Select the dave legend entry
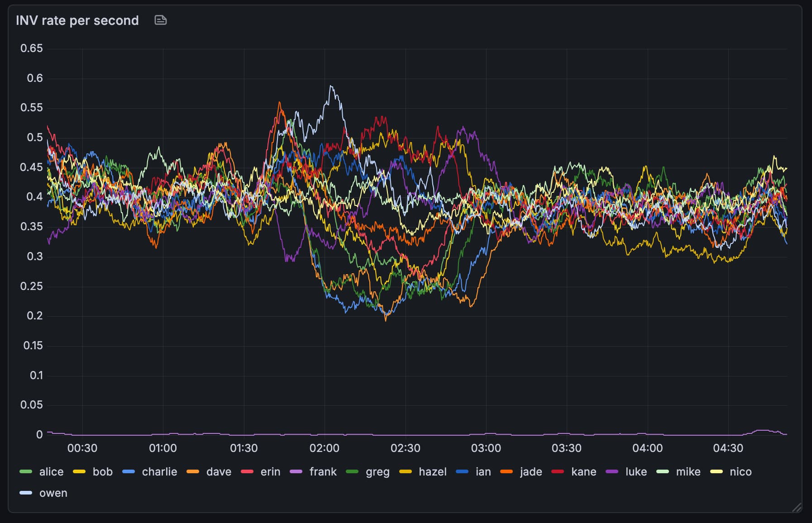Image resolution: width=812 pixels, height=523 pixels. point(219,472)
